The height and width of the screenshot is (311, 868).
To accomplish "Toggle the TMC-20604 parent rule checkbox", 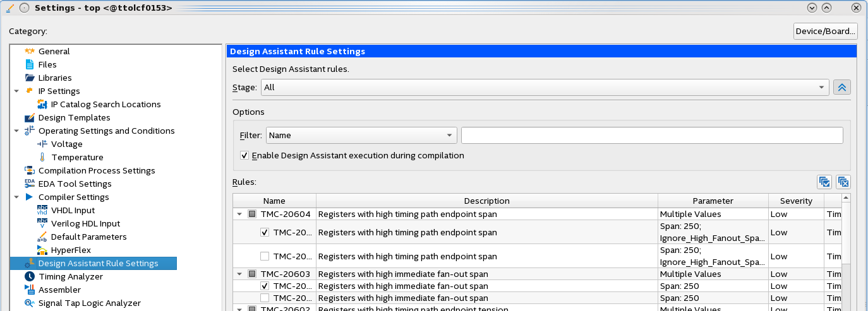I will point(252,214).
